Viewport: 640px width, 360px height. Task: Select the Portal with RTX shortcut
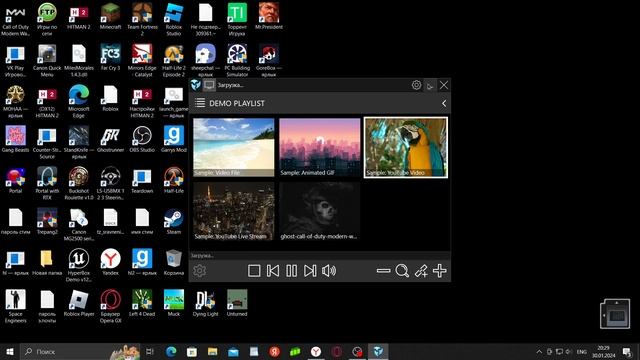click(47, 183)
